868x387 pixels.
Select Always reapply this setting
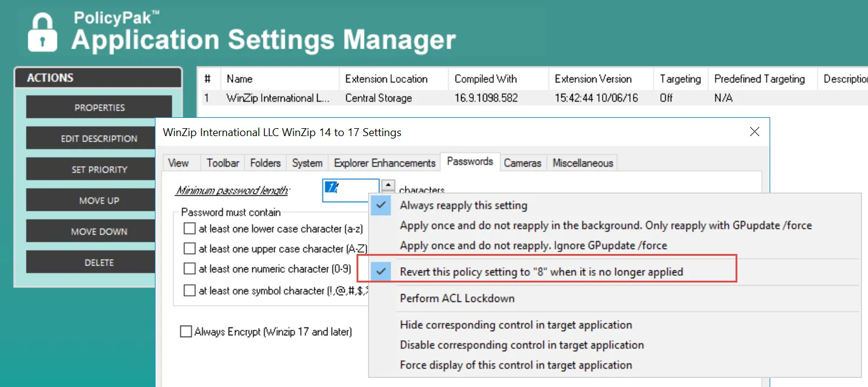pyautogui.click(x=463, y=205)
